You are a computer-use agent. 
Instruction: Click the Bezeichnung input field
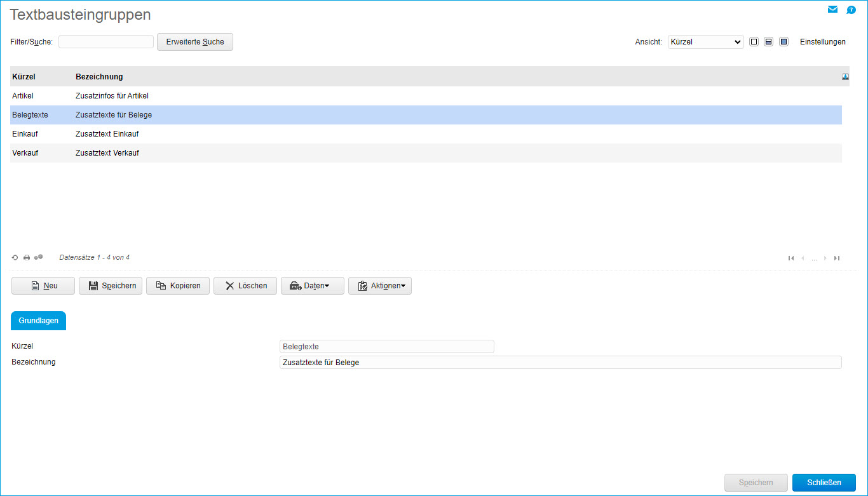click(x=560, y=363)
